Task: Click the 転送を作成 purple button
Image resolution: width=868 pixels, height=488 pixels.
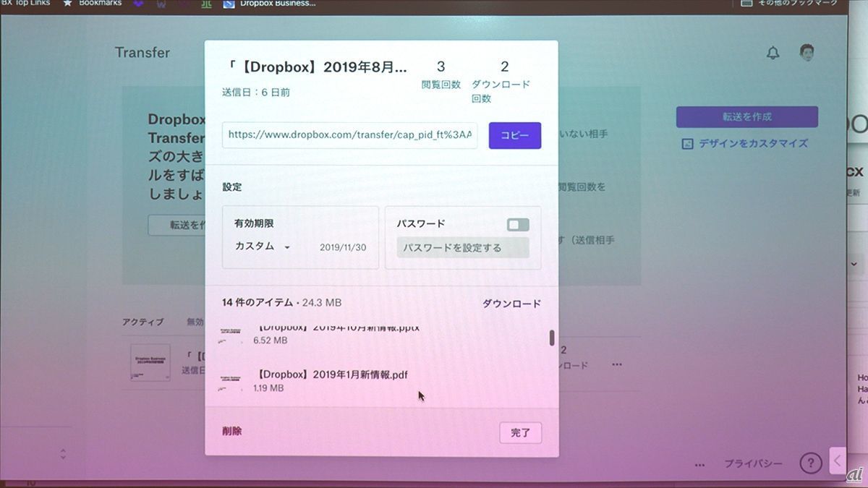Action: [747, 116]
